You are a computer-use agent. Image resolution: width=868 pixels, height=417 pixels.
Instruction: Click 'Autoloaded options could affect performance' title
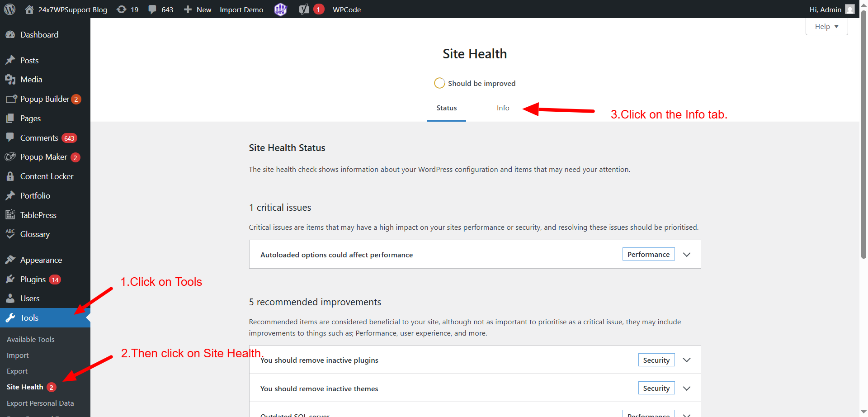pos(336,255)
